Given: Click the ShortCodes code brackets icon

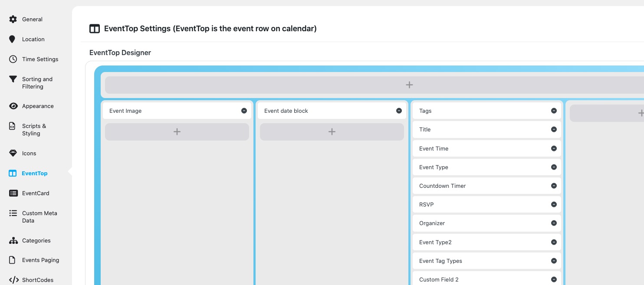Looking at the screenshot, I should coord(13,280).
